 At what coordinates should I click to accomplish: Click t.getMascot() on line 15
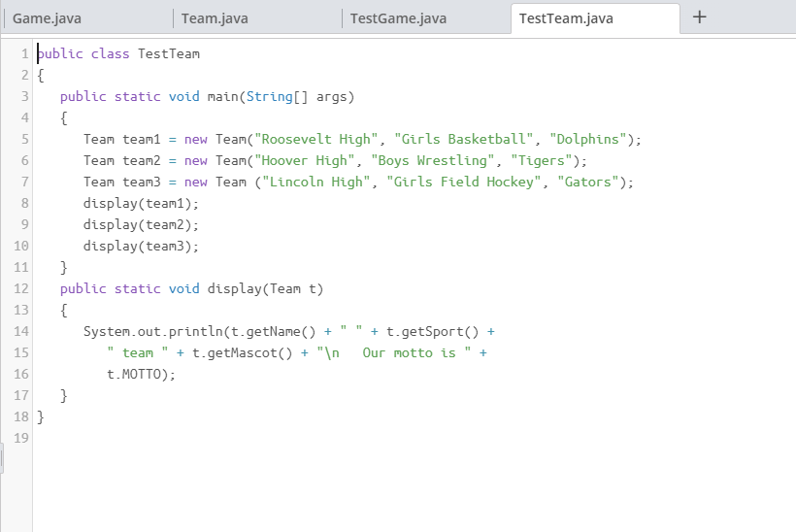coord(242,352)
